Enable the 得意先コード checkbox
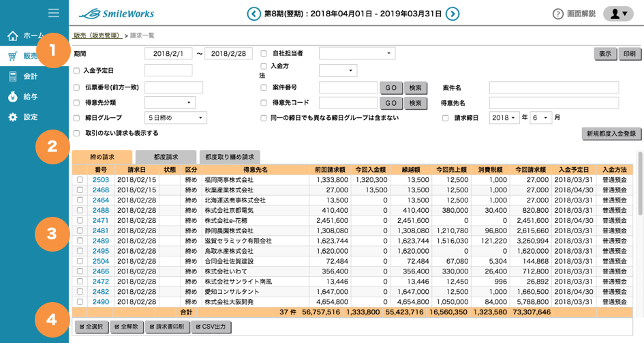The height and width of the screenshot is (343, 644). (264, 103)
